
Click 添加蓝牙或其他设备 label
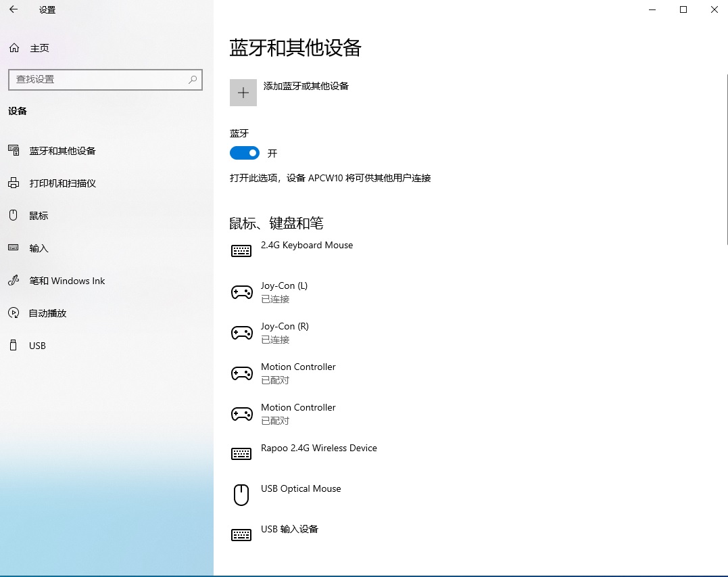(x=306, y=86)
